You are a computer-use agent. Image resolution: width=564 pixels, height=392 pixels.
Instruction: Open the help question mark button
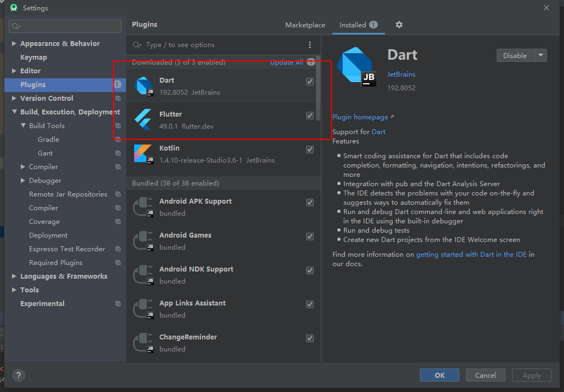click(19, 376)
